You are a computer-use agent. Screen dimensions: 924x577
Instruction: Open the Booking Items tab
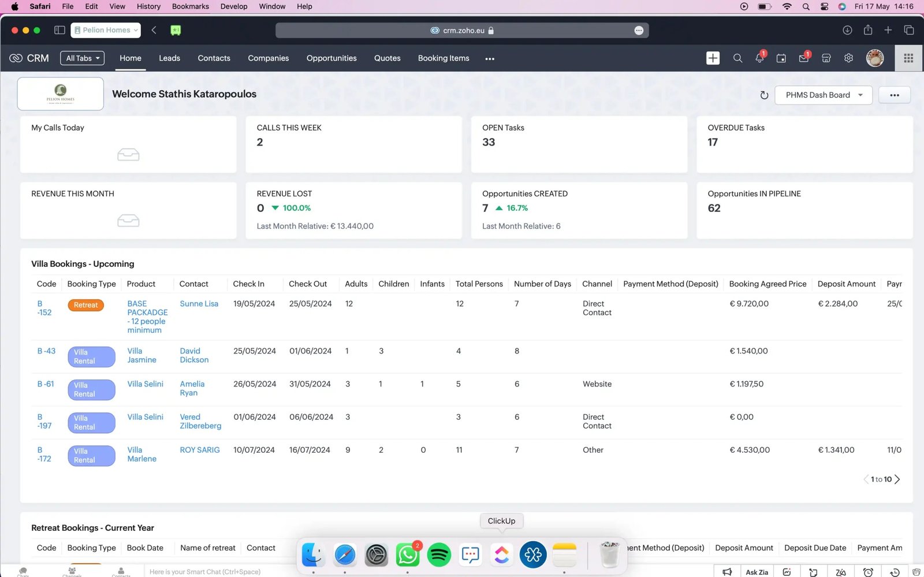click(444, 58)
